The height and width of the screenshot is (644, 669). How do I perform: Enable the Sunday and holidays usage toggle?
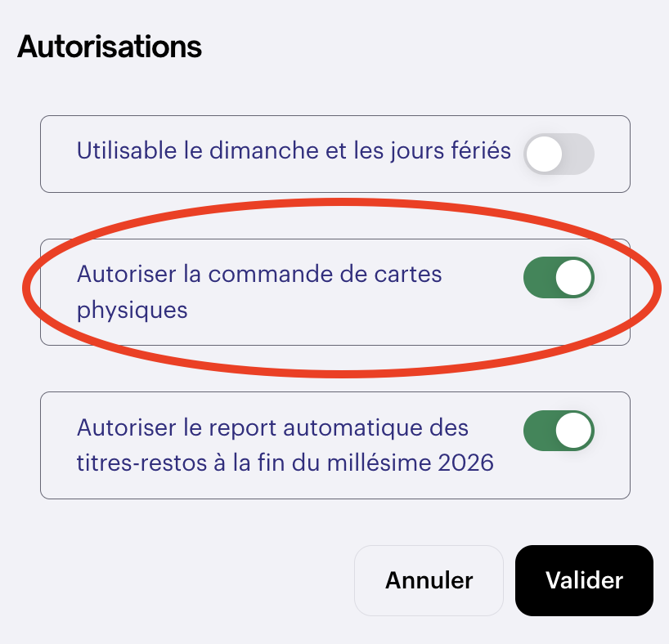click(559, 154)
